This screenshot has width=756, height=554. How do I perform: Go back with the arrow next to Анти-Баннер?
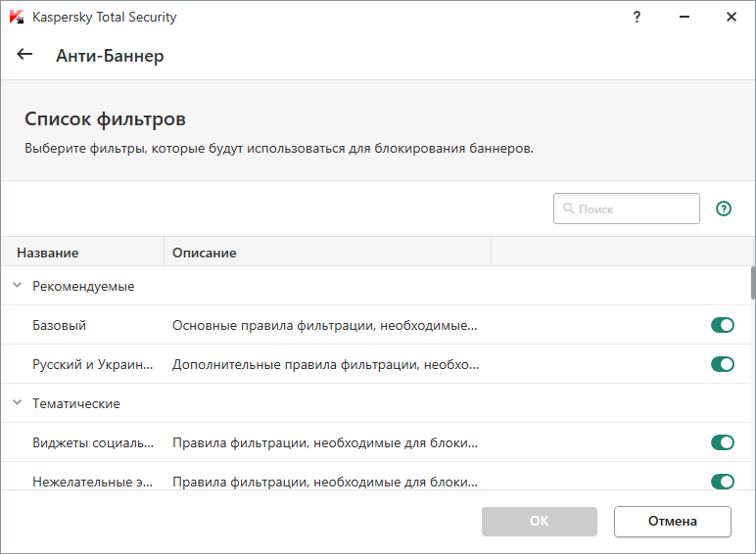[24, 55]
